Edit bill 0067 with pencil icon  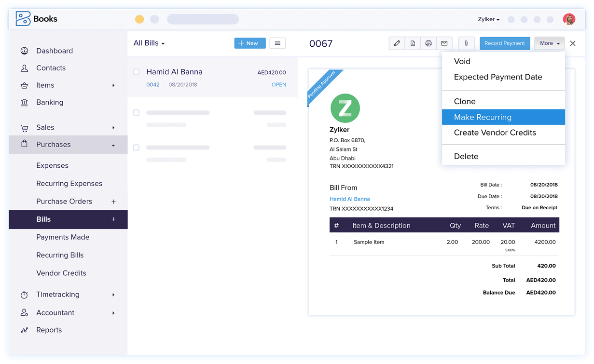(397, 43)
